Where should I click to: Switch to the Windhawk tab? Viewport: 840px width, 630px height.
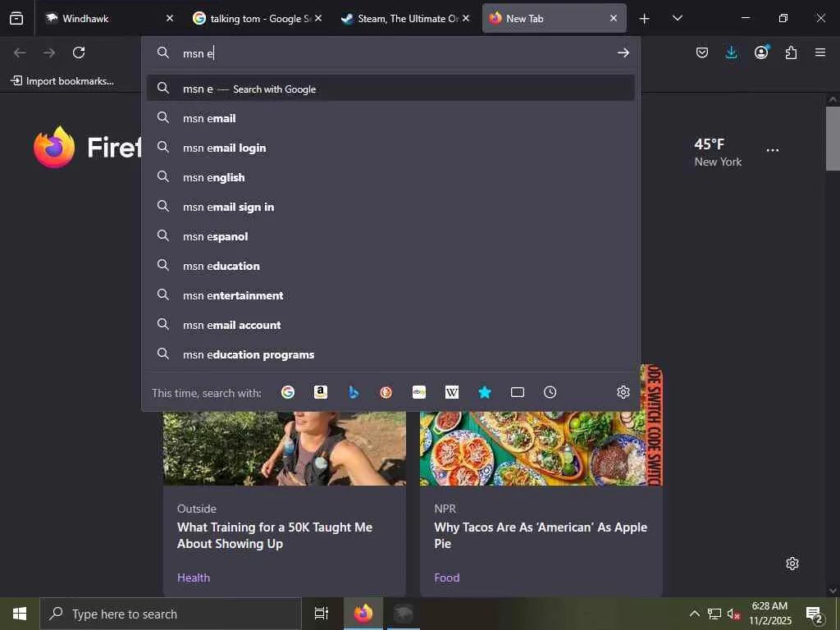(x=107, y=18)
